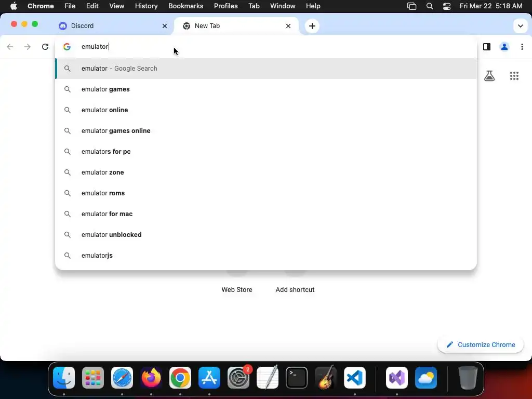Open Terminal from the dock
The height and width of the screenshot is (399, 532).
(x=297, y=378)
